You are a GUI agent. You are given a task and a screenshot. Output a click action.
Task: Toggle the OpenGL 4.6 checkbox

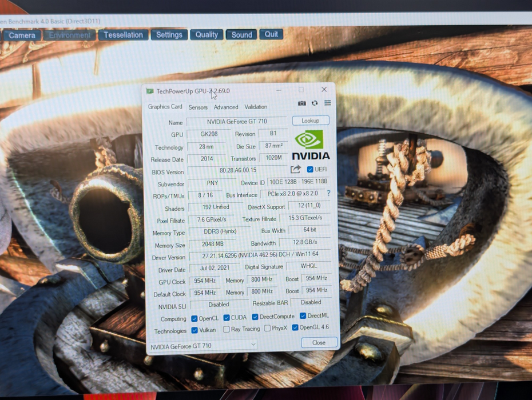295,327
